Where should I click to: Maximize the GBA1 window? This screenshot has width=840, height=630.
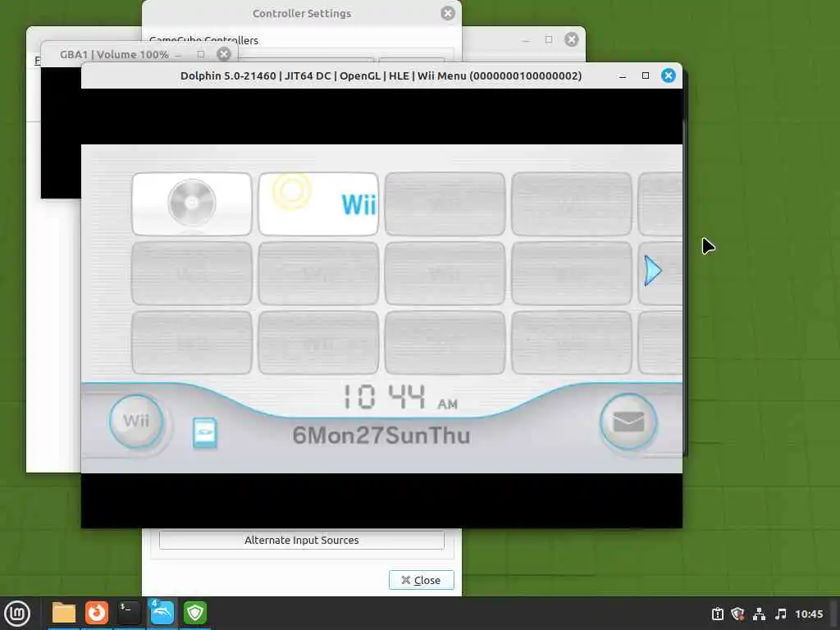pos(201,54)
